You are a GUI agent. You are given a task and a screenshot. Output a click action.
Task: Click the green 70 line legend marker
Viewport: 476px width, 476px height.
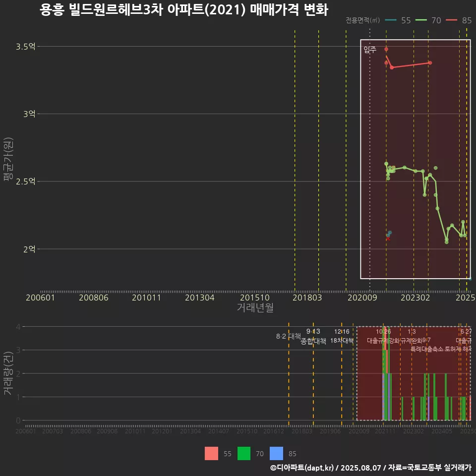[x=421, y=20]
